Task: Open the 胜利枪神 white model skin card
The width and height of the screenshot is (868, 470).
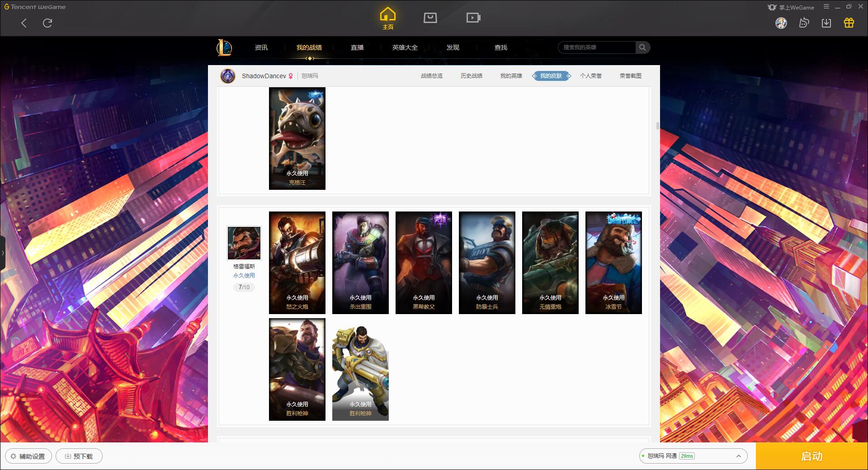Action: 360,369
